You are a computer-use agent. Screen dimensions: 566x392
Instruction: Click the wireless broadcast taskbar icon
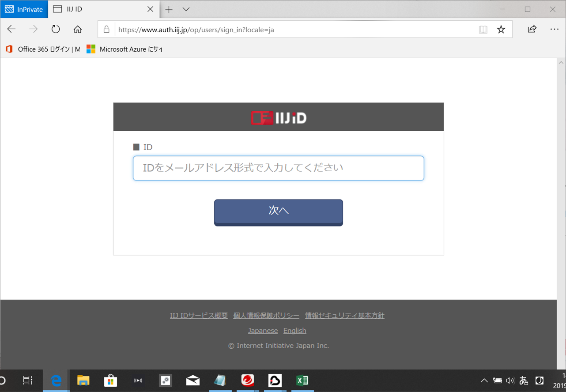click(138, 381)
